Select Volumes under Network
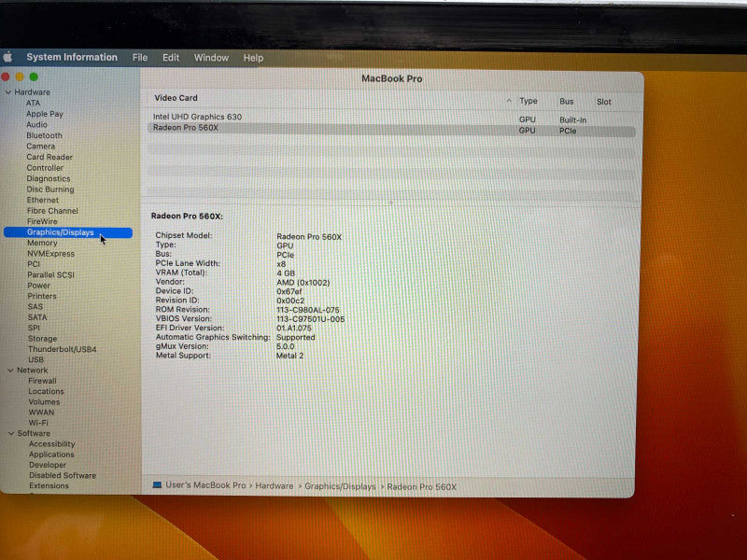The height and width of the screenshot is (560, 747). pos(44,401)
